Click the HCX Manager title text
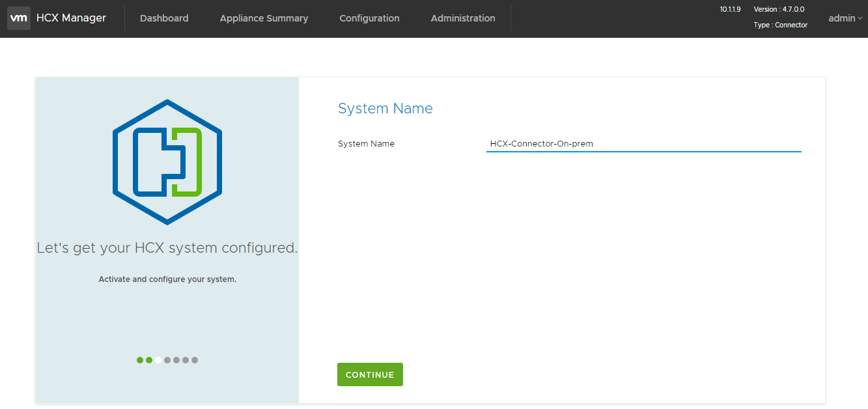Viewport: 868px width, 409px height. pos(71,18)
